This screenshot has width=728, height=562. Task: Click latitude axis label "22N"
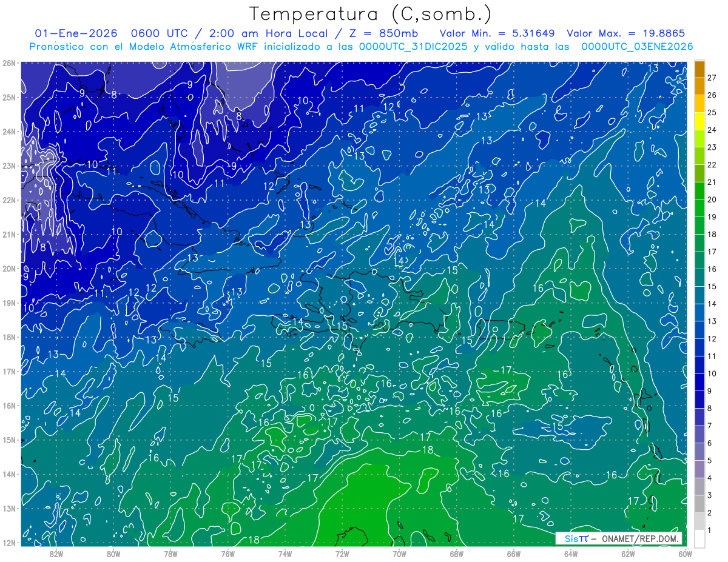(x=8, y=200)
